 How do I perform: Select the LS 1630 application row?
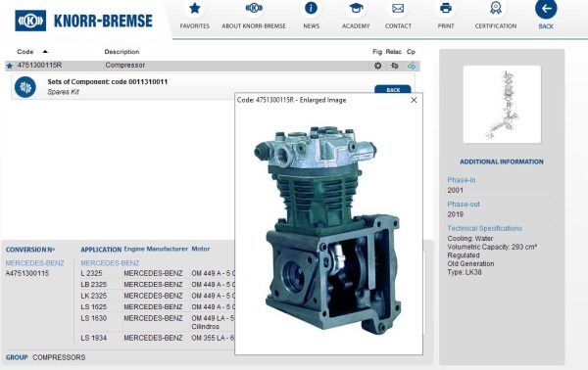coord(158,322)
